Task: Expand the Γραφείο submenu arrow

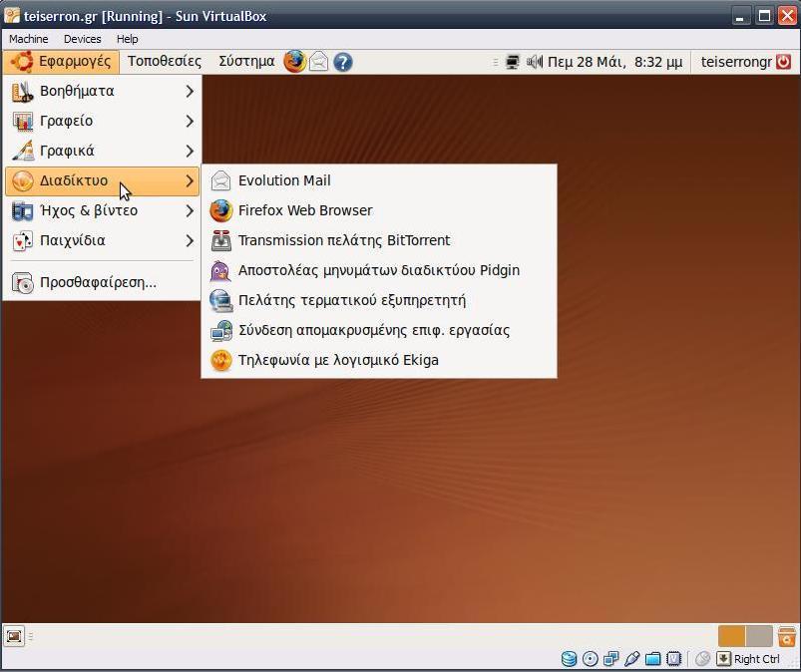Action: click(190, 121)
